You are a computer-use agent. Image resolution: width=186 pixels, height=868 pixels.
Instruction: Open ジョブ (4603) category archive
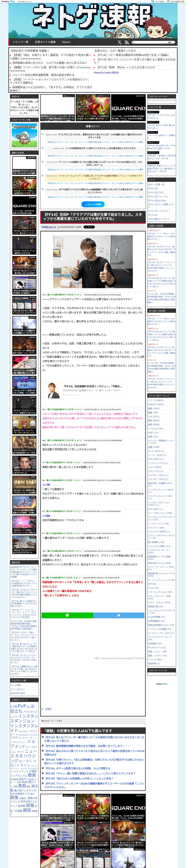pyautogui.click(x=155, y=467)
